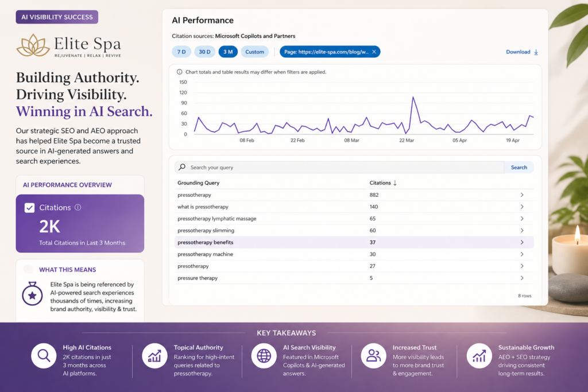Screen dimensions: 588x392
Task: Remove the Page URL filter chip
Action: click(374, 52)
